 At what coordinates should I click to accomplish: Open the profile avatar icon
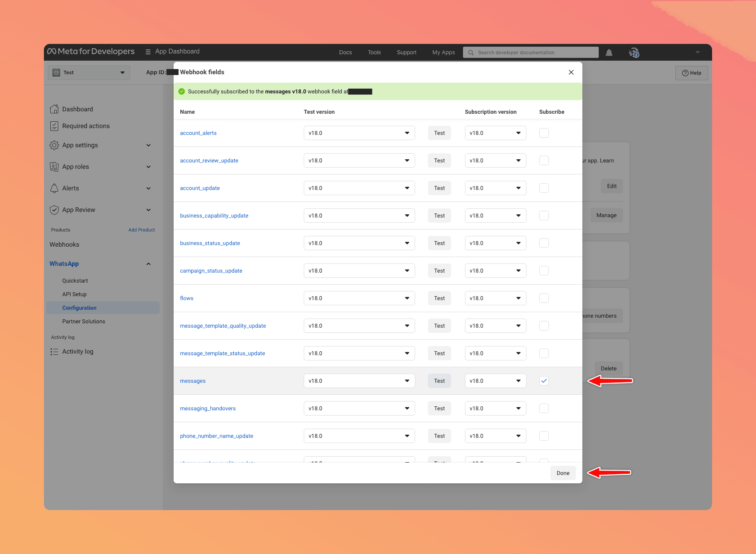tap(634, 52)
